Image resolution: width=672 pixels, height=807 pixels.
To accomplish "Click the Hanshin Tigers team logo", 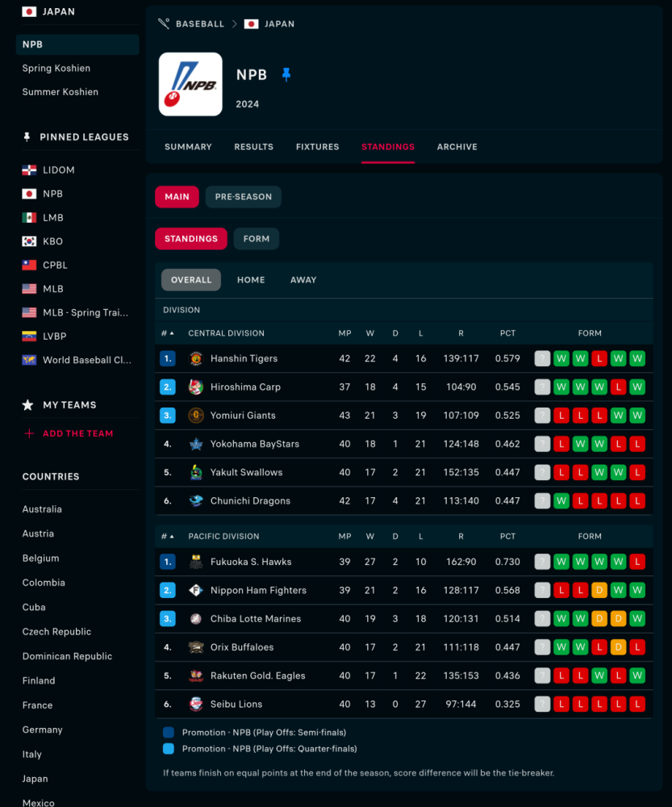I will click(x=195, y=358).
